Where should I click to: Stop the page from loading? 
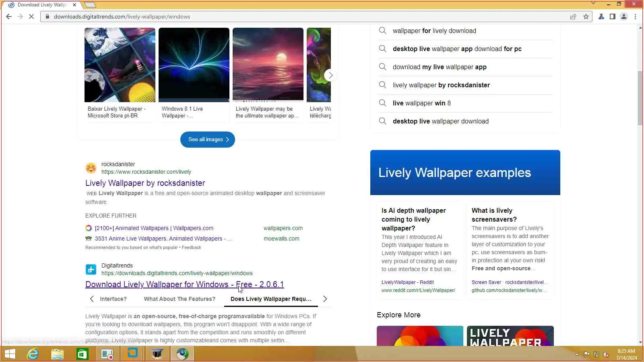tap(31, 16)
